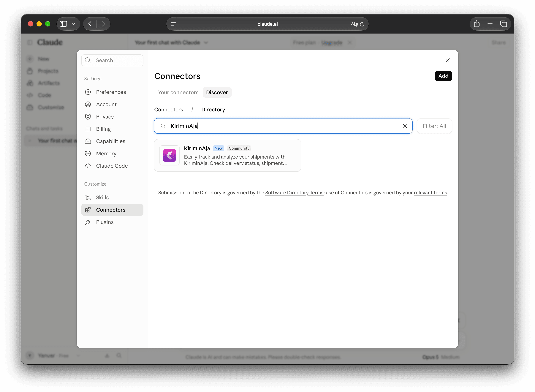Select Connectors in settings sidebar
The width and height of the screenshot is (535, 392).
(112, 210)
